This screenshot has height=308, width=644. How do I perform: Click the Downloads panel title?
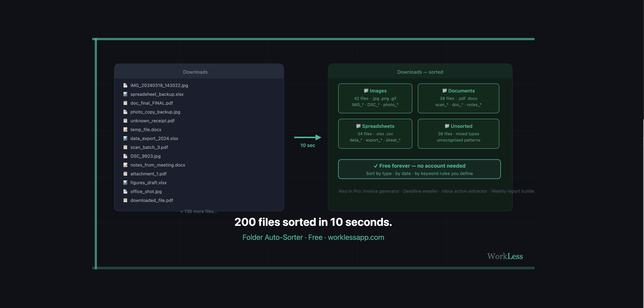[x=195, y=72]
